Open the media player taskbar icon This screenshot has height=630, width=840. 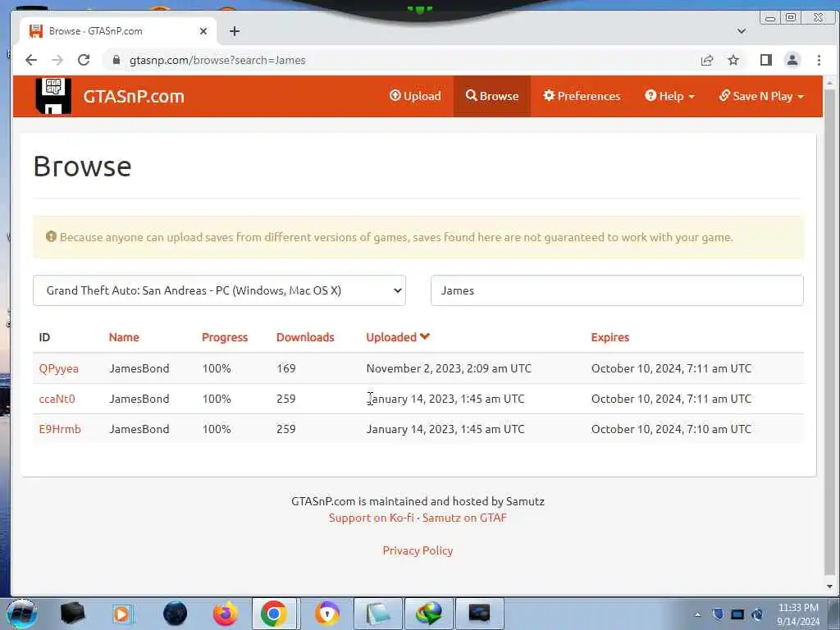point(122,614)
